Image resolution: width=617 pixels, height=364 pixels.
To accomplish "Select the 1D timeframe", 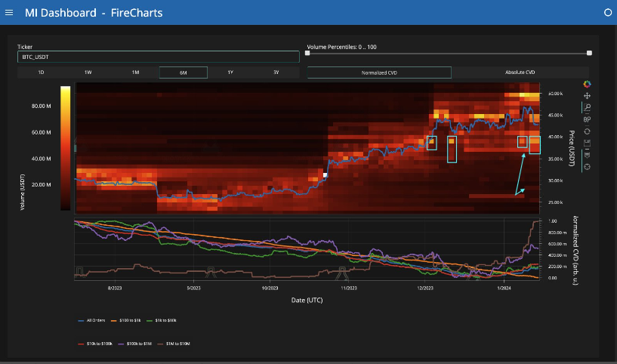I will click(41, 72).
